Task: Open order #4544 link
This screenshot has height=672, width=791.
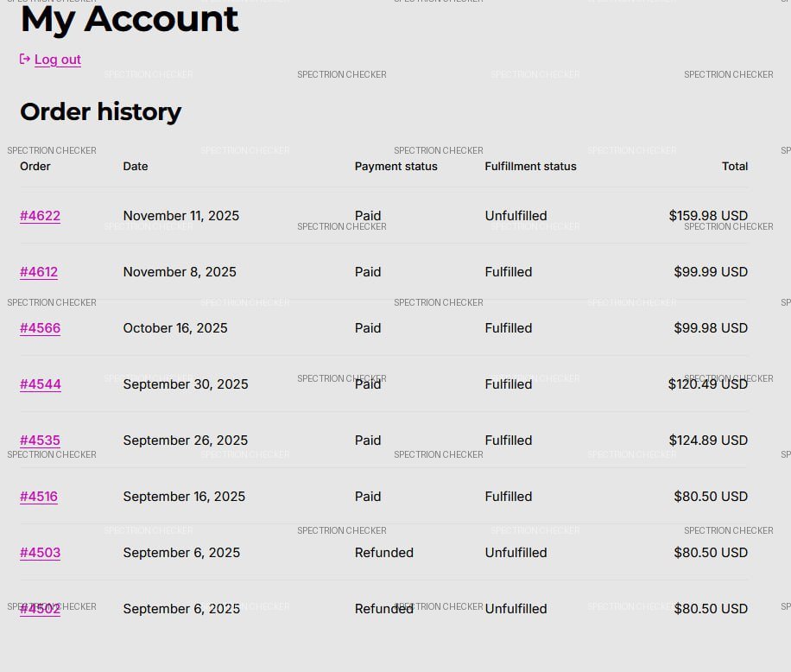Action: tap(41, 384)
